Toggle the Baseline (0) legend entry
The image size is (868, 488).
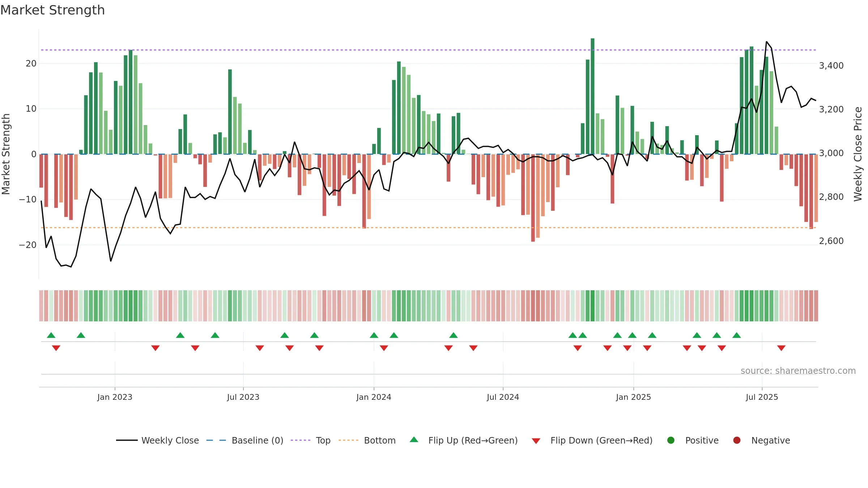coord(245,440)
